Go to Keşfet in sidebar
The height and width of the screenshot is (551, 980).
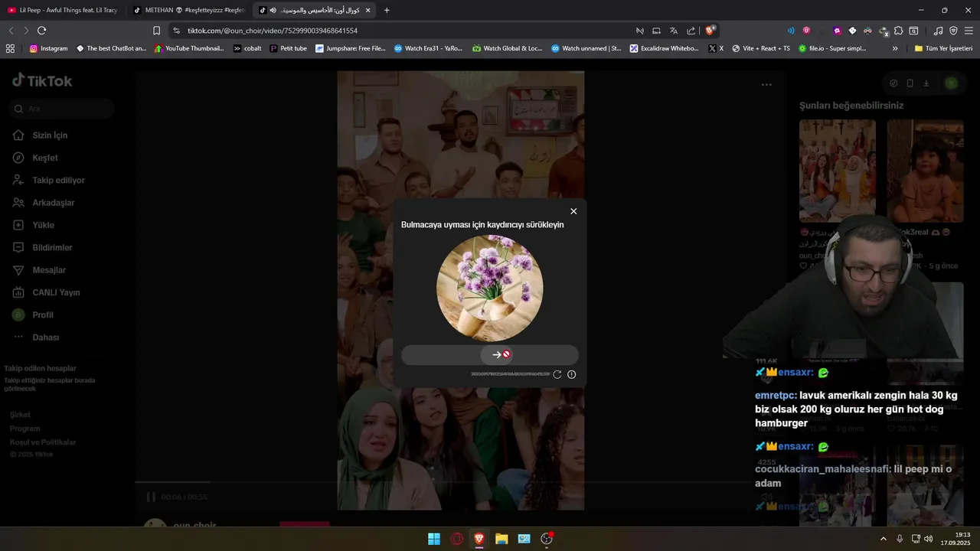[45, 158]
